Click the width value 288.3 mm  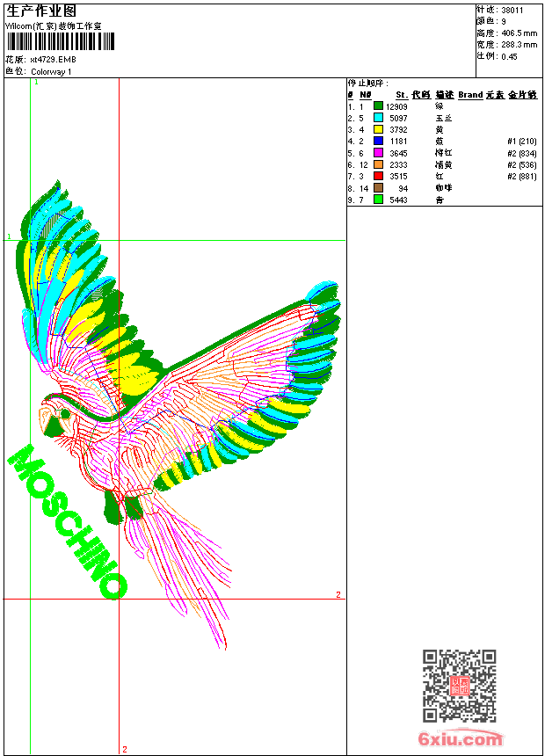[519, 45]
